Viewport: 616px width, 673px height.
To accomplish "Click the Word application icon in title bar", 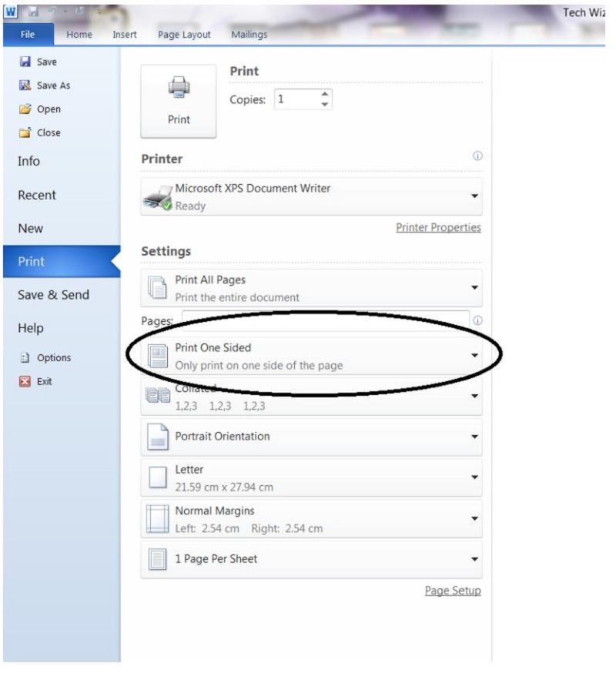I will coord(11,12).
